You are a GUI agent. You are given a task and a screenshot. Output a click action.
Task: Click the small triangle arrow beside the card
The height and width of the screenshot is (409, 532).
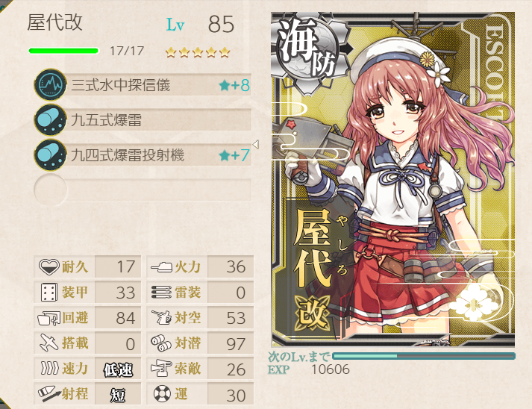[x=256, y=144]
